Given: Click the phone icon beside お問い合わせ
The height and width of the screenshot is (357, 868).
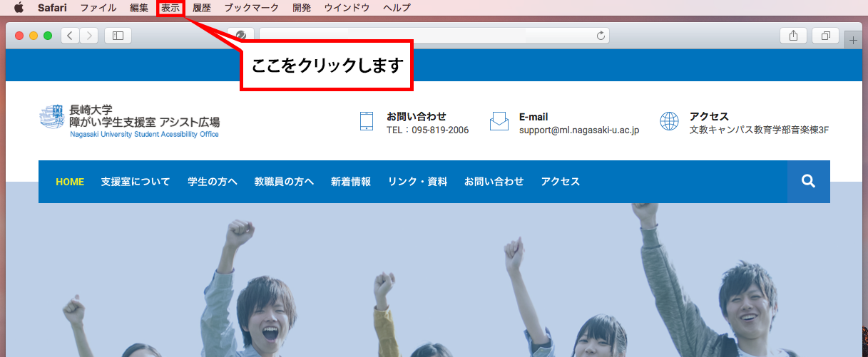Looking at the screenshot, I should [x=367, y=121].
